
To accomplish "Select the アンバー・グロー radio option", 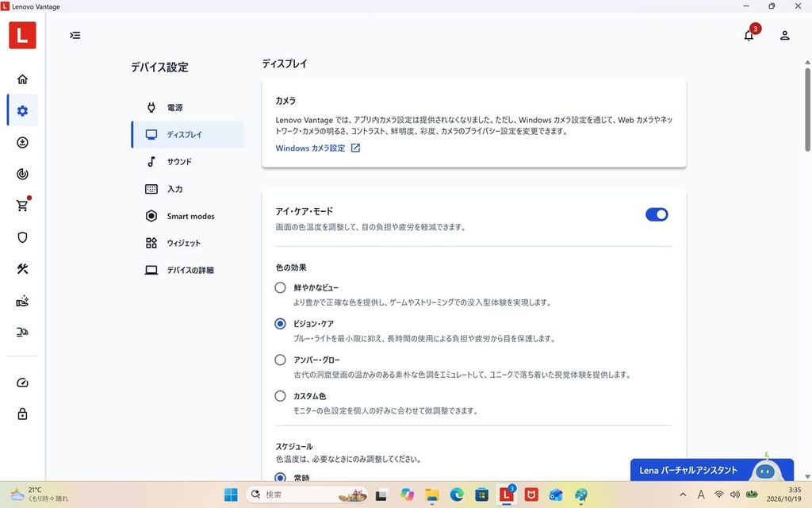I will click(280, 360).
